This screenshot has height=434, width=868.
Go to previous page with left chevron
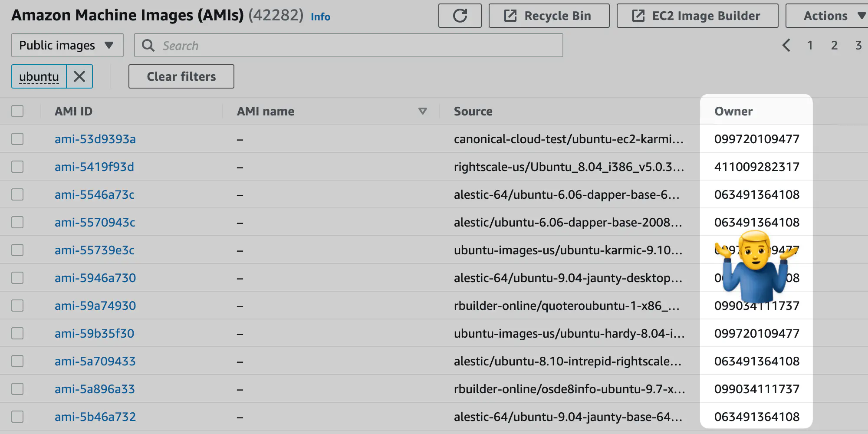coord(786,46)
